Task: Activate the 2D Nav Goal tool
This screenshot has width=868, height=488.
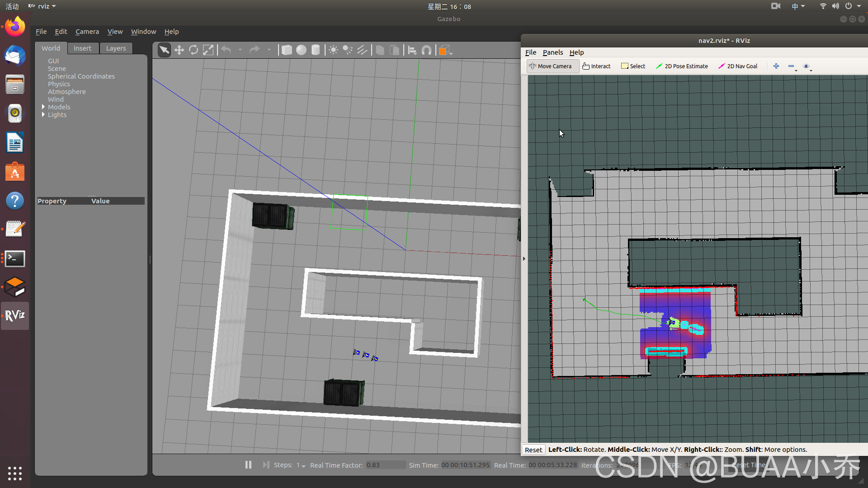Action: tap(738, 66)
